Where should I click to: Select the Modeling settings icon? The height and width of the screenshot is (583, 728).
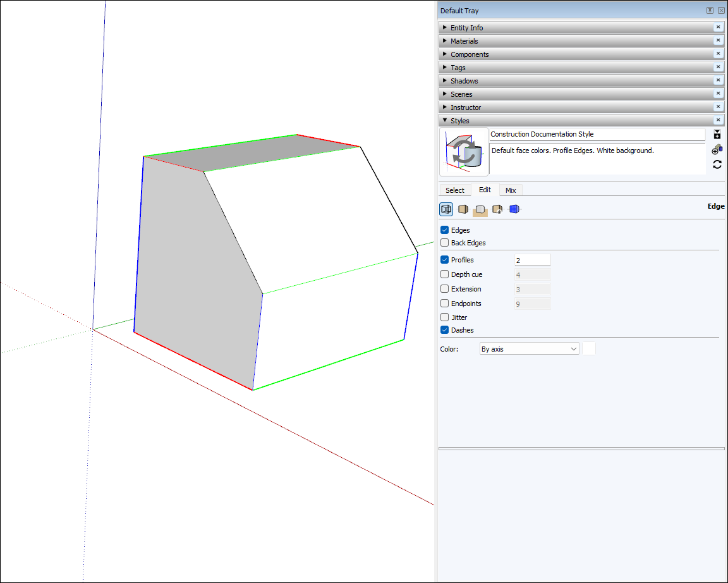(514, 209)
